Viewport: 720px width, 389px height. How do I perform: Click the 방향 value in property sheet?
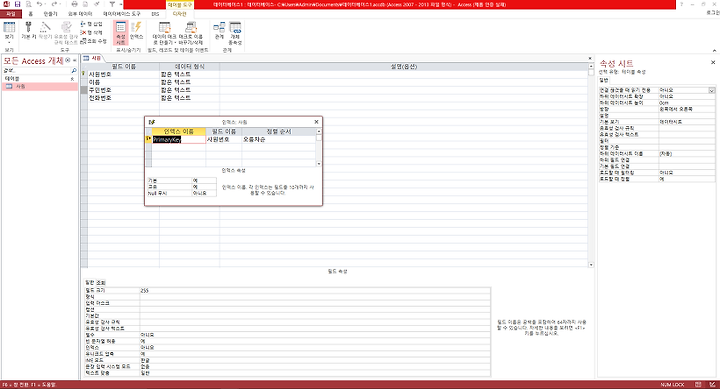686,109
